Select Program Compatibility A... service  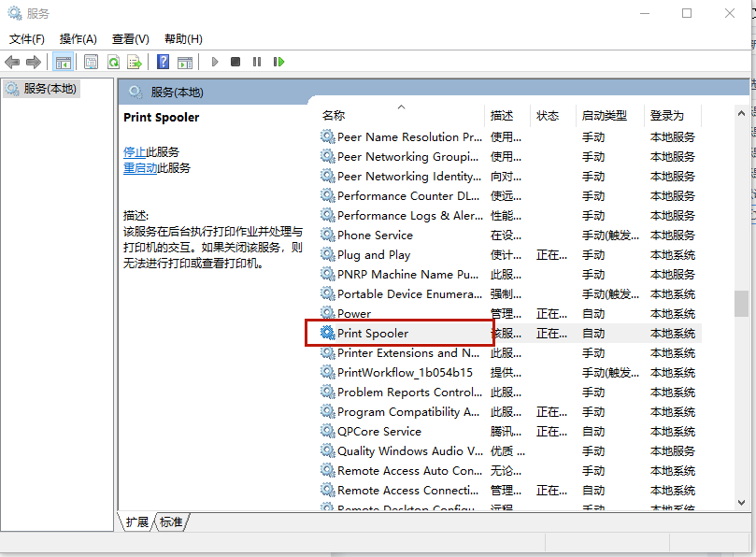510,412
